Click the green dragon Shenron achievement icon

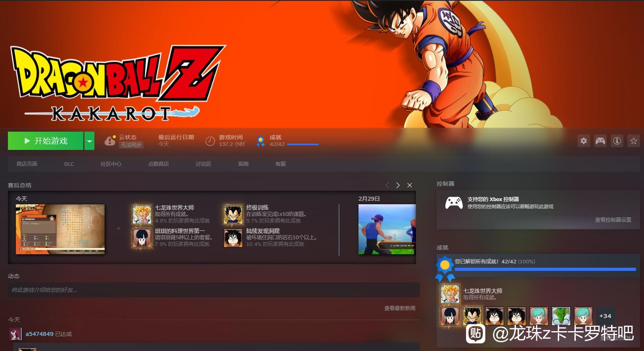click(x=561, y=316)
